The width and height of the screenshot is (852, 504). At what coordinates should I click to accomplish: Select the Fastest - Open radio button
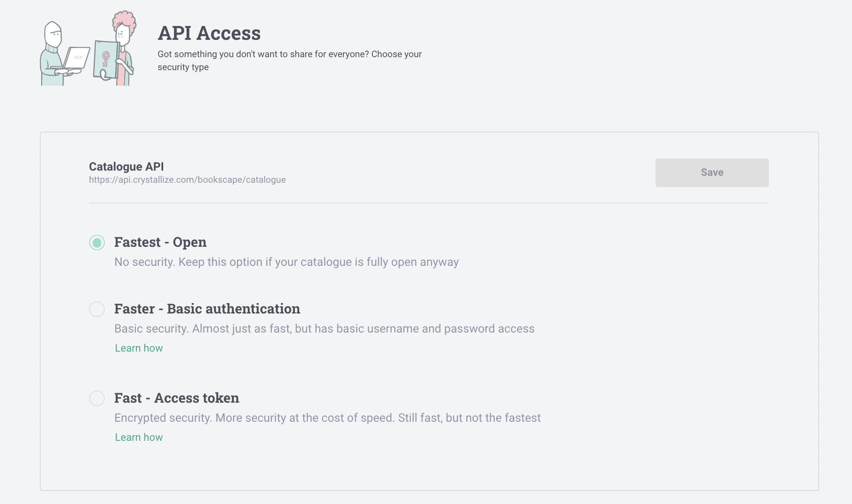pyautogui.click(x=97, y=242)
